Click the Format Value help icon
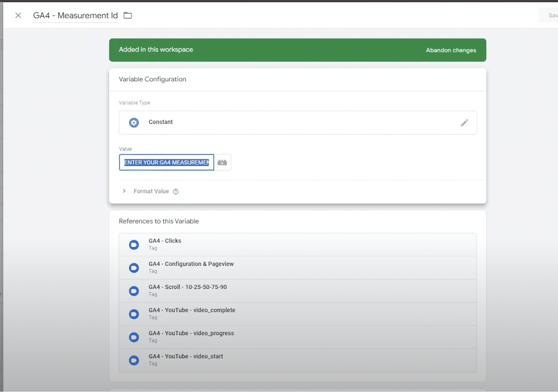This screenshot has height=392, width=558. pos(176,191)
